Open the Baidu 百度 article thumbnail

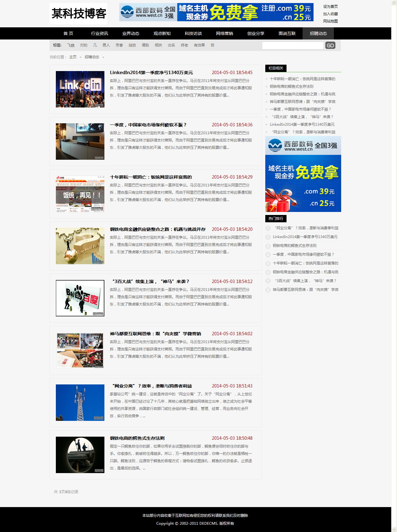click(x=80, y=298)
